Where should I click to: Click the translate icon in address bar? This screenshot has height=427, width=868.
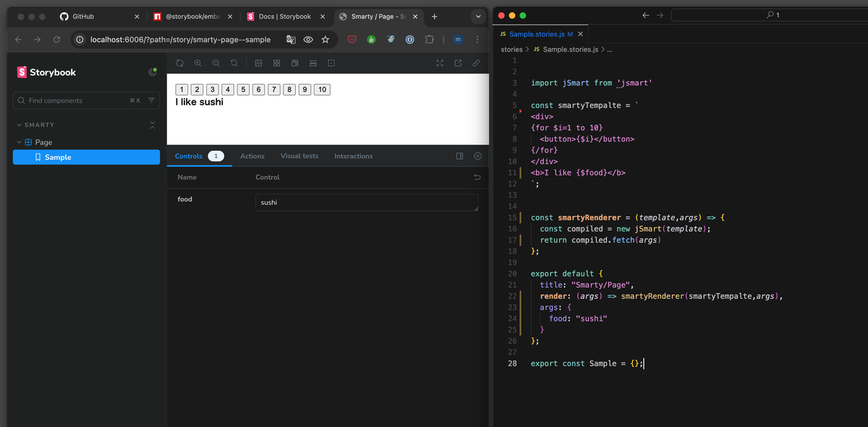tap(291, 40)
